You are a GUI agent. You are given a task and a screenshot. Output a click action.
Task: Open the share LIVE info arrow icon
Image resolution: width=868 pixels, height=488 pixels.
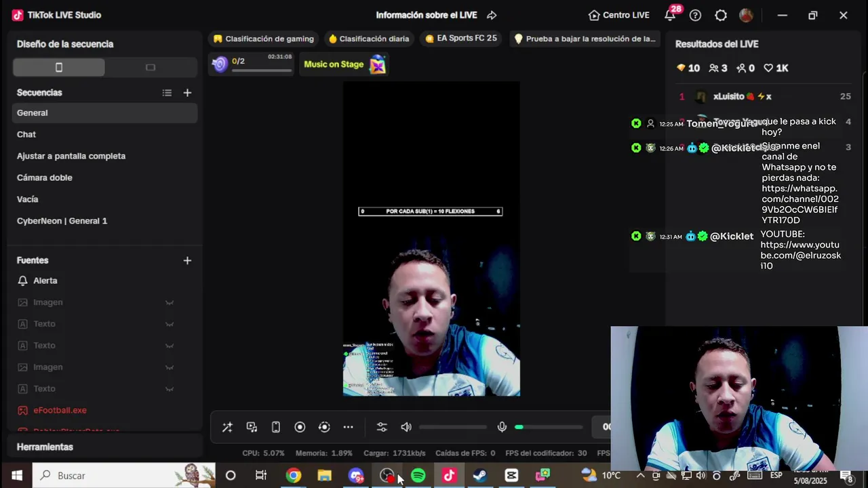(492, 15)
